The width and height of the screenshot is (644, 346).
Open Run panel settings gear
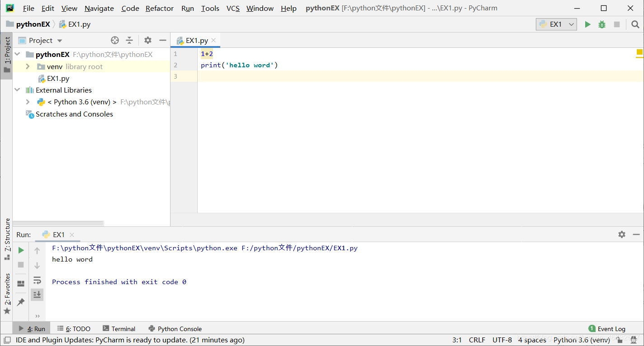click(622, 234)
